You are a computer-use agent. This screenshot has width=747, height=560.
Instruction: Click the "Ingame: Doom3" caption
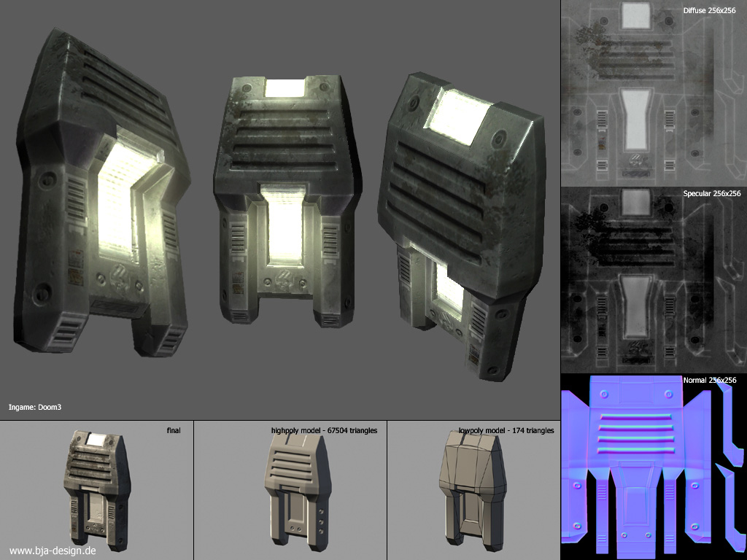(35, 407)
